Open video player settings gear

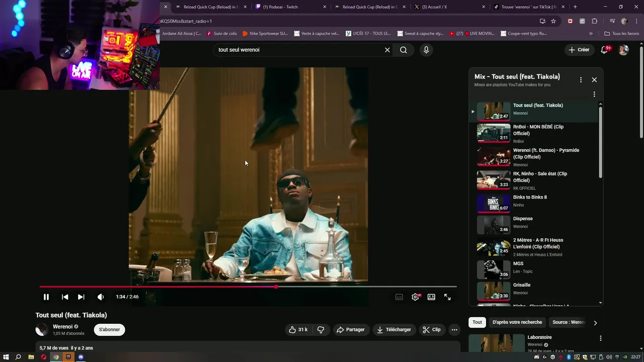pyautogui.click(x=415, y=297)
